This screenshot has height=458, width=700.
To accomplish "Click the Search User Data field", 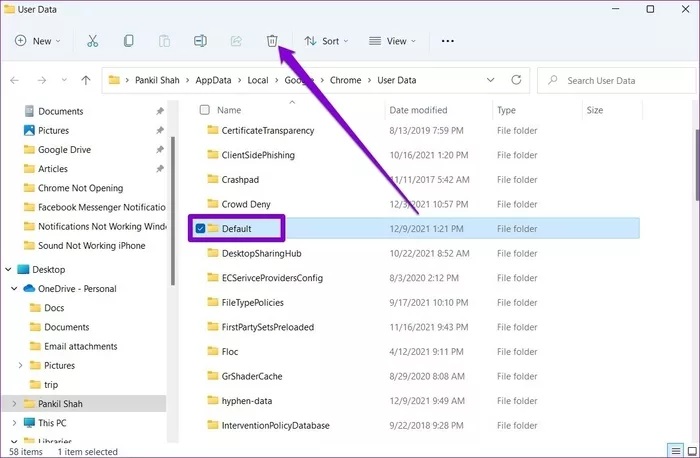I will point(615,80).
